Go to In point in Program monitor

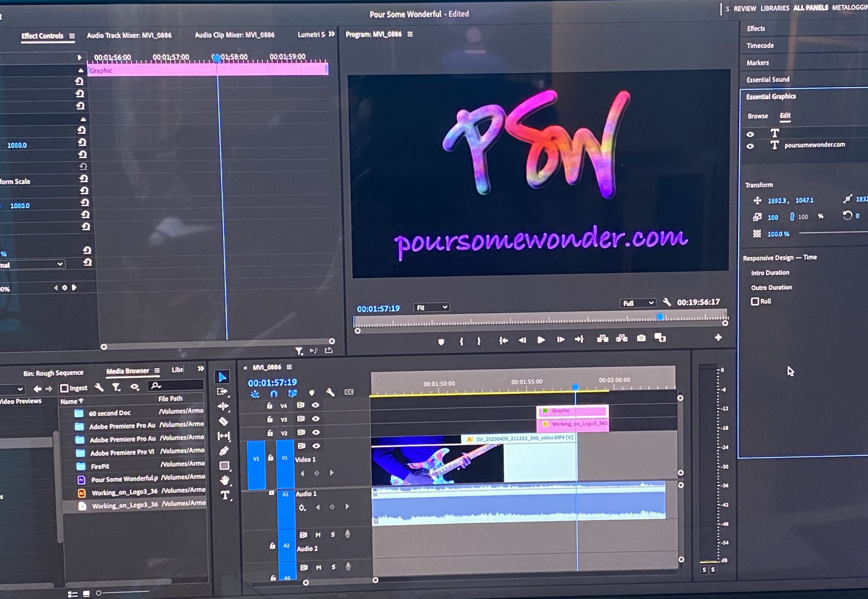coord(503,341)
